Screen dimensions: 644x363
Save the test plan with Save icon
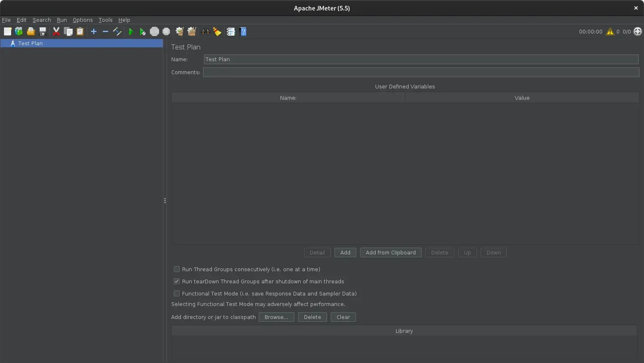[42, 31]
